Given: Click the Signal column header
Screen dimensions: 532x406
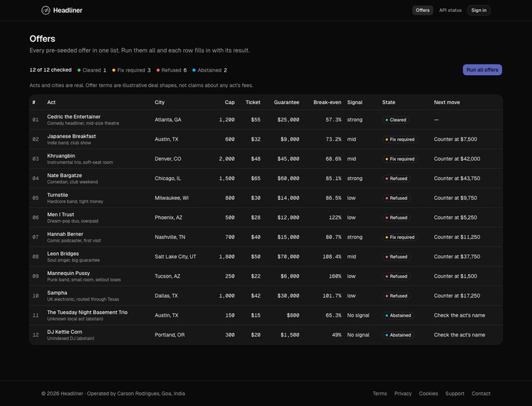Looking at the screenshot, I should [355, 102].
